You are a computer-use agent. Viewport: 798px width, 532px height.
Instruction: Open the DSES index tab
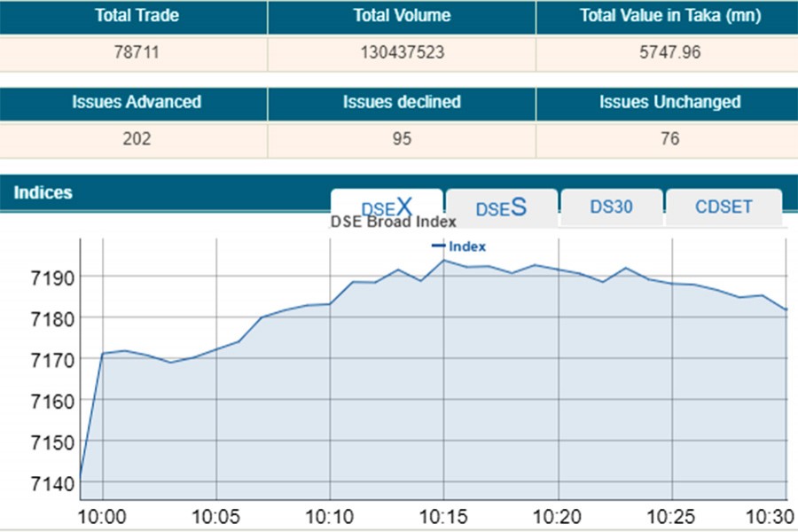[501, 207]
